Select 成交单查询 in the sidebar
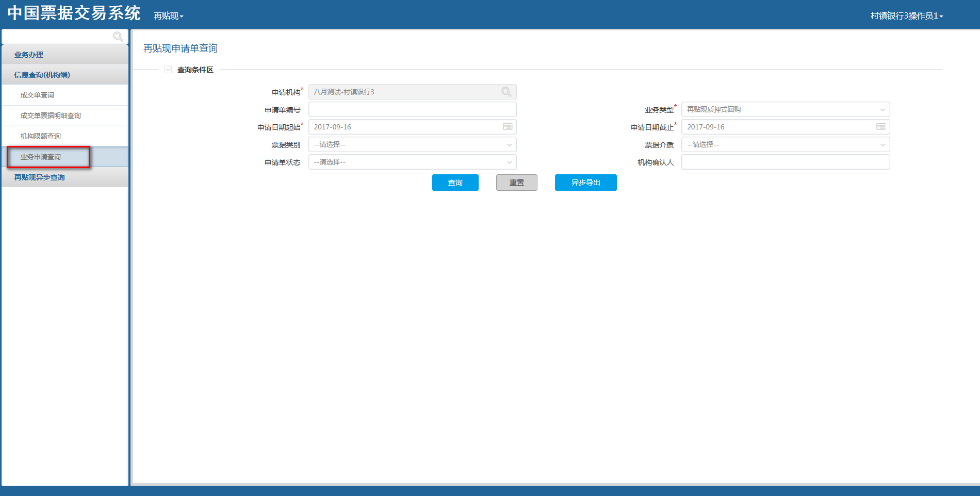980x496 pixels. [37, 95]
